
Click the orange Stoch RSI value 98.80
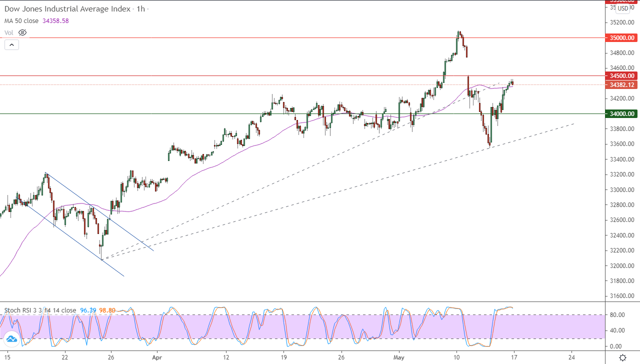pos(107,310)
